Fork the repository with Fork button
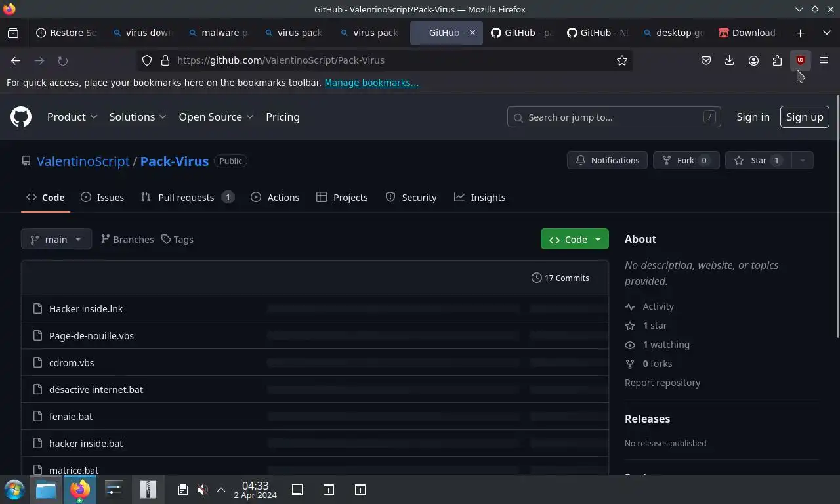The image size is (840, 504). tap(686, 160)
